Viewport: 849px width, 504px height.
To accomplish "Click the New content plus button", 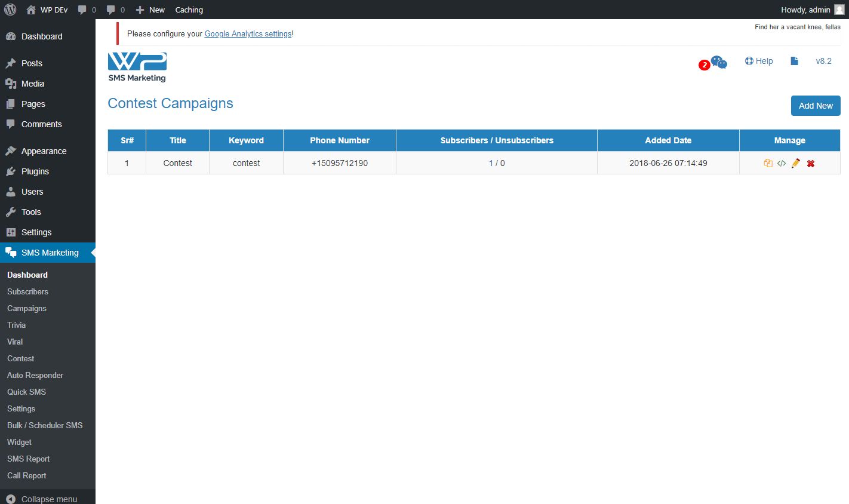I will pos(150,10).
